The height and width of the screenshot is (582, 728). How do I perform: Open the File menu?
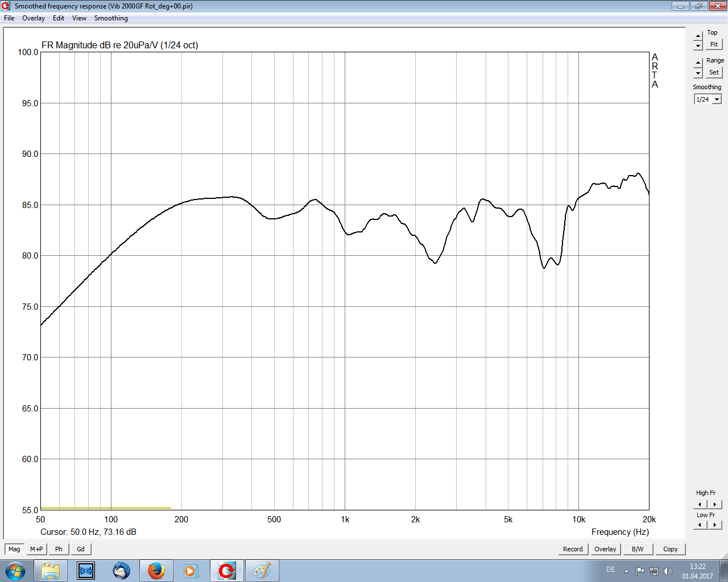[x=9, y=18]
